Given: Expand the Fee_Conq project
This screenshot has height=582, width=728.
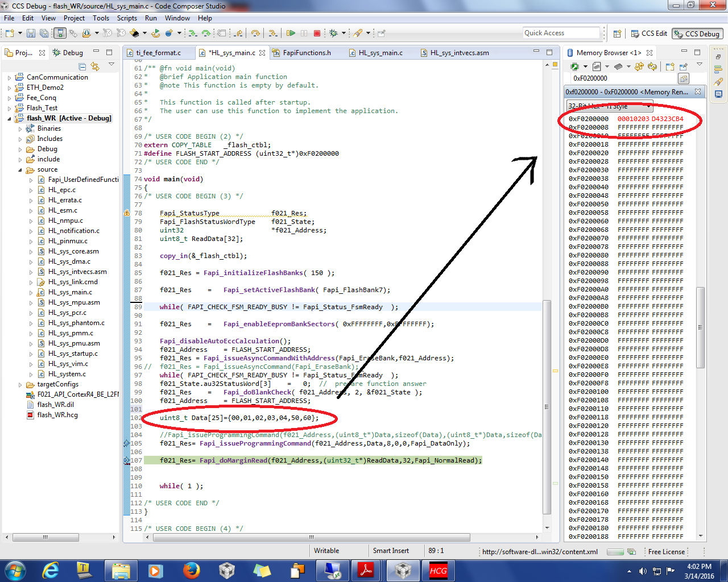Looking at the screenshot, I should click(x=10, y=98).
